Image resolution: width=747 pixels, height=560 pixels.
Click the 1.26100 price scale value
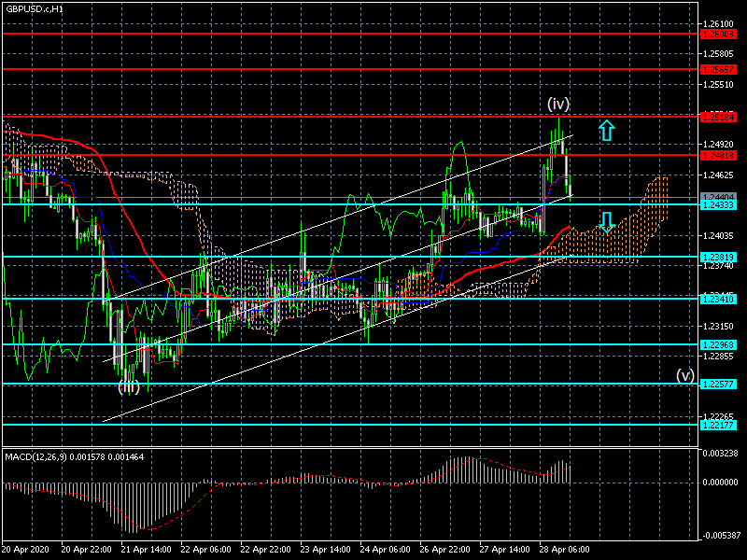[718, 24]
